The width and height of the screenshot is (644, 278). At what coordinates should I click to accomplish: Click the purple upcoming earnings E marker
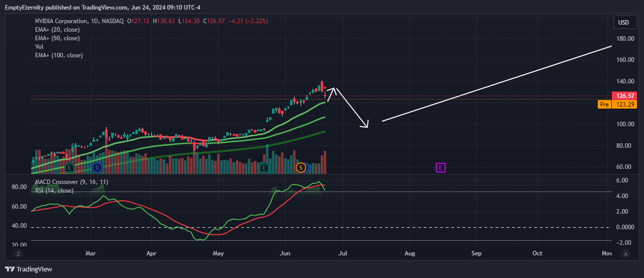[440, 167]
